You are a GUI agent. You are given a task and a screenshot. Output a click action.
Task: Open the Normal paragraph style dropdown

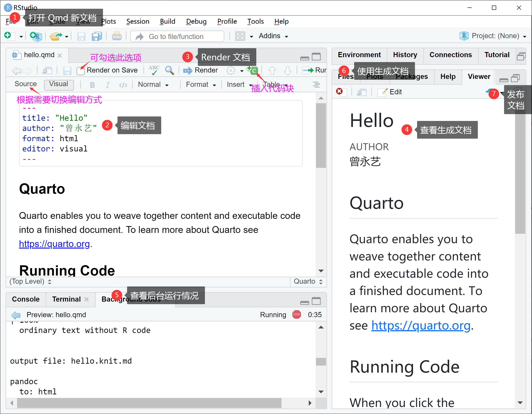tap(153, 84)
